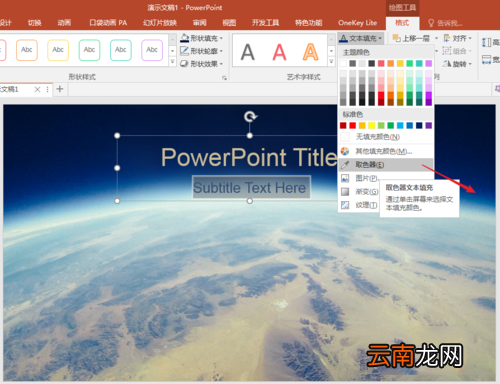Image resolution: width=500 pixels, height=384 pixels.
Task: Choose the 图片 picture fill option
Action: [x=360, y=178]
